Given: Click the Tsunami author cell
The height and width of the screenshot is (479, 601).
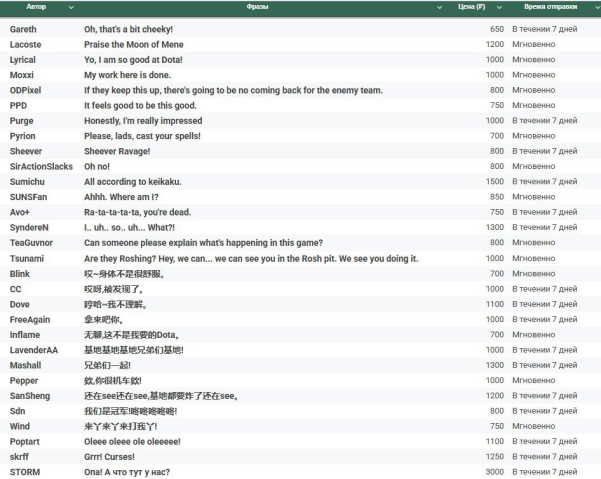Looking at the screenshot, I should [28, 258].
